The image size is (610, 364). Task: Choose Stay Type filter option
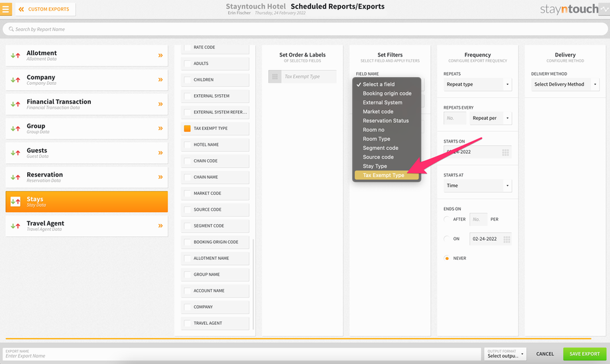point(387,166)
